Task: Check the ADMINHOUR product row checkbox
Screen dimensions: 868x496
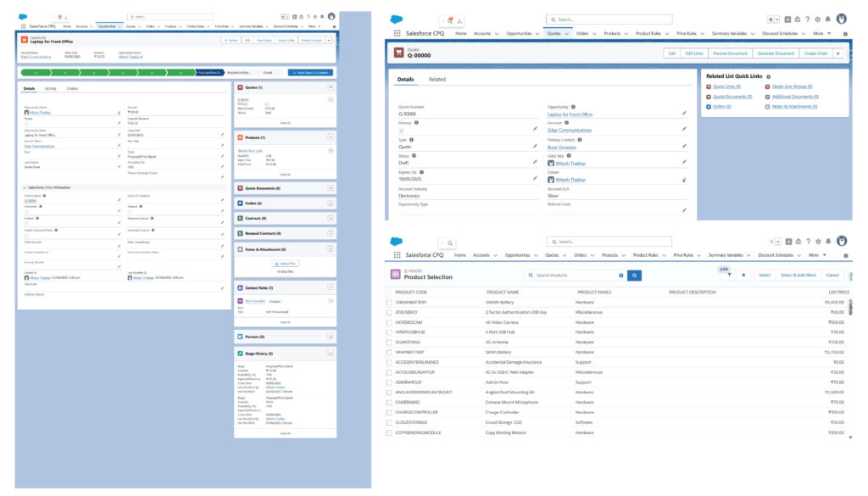Action: [x=389, y=382]
